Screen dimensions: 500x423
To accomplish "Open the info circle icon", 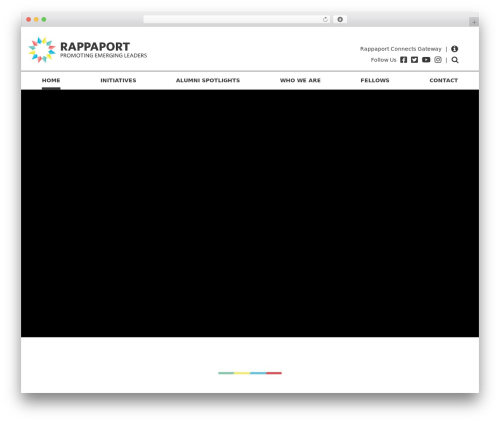I will pos(454,49).
